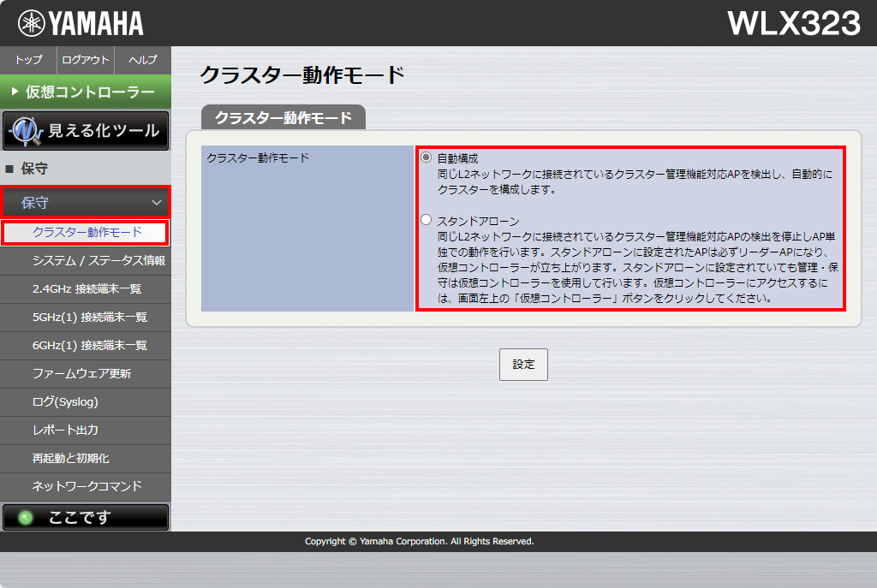The height and width of the screenshot is (588, 877).
Task: Select the 自動構成 radio button
Action: click(427, 157)
